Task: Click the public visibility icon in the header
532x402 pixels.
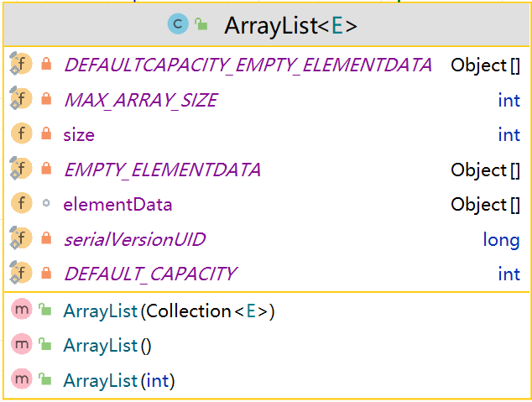Action: pos(201,25)
